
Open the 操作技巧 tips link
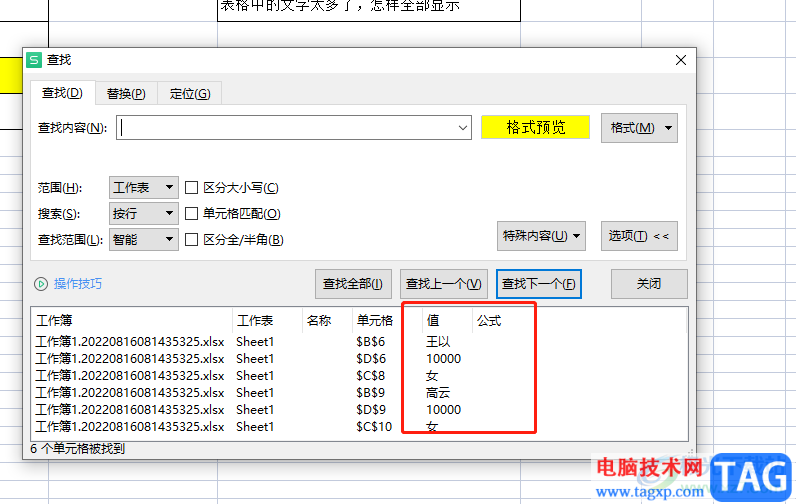(78, 284)
